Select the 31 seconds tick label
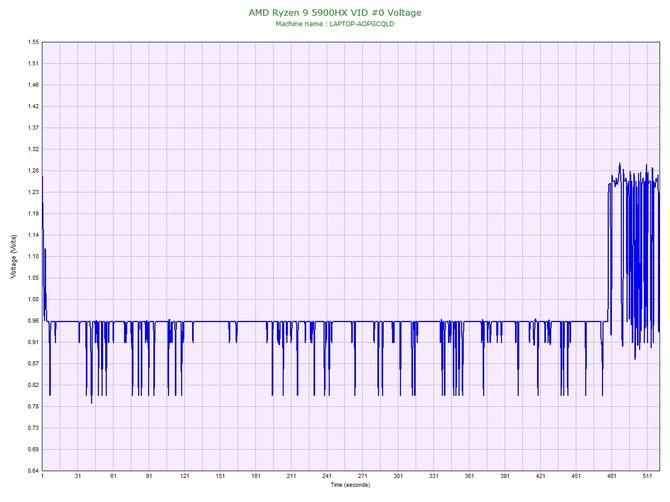This screenshot has height=502, width=670. point(78,476)
